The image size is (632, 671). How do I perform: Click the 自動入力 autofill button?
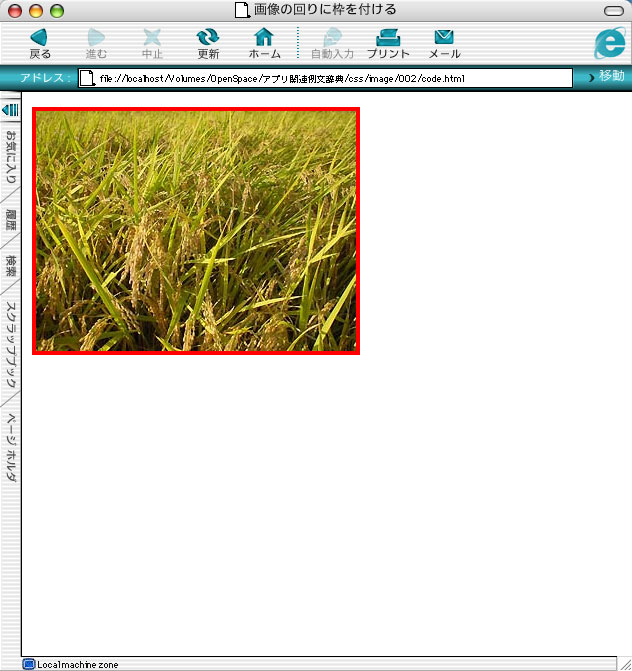(x=332, y=43)
